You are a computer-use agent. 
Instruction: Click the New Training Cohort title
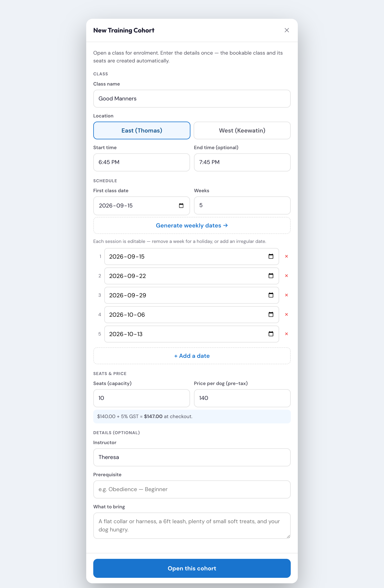[x=124, y=30]
